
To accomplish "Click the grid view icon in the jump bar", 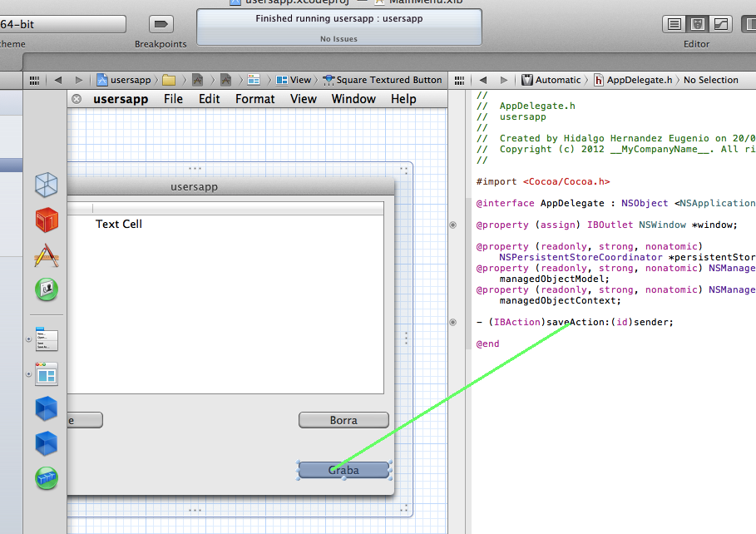I will click(459, 80).
